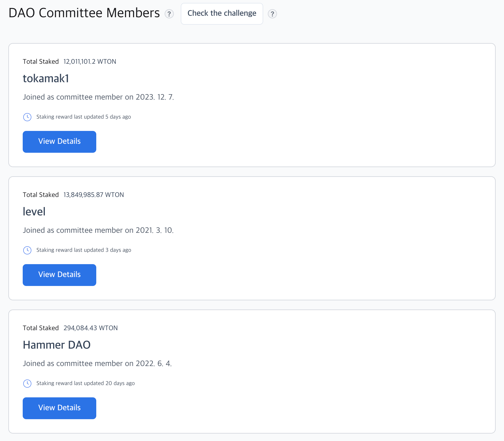
Task: Open View Details for Hammer DAO
Action: pyautogui.click(x=59, y=408)
